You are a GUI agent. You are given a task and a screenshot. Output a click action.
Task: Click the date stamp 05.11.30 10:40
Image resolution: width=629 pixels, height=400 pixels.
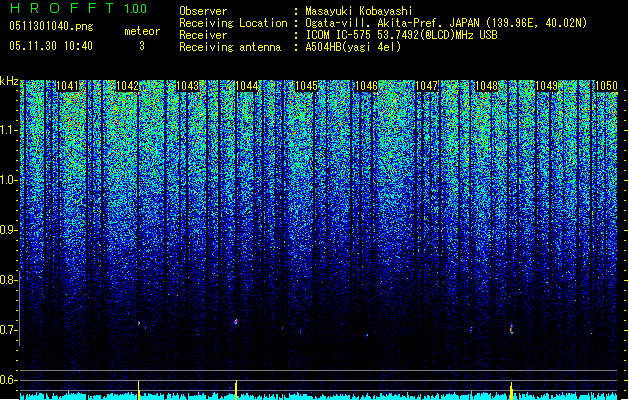click(51, 46)
